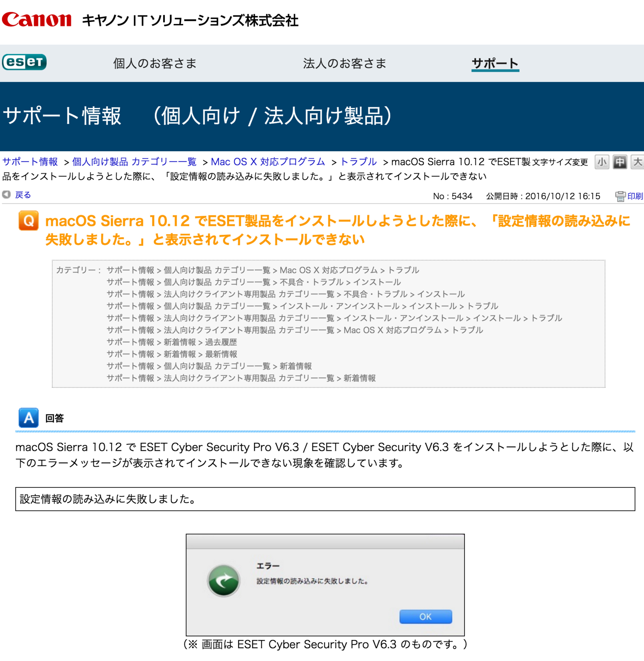Click the 印刷 print link
The height and width of the screenshot is (661, 644).
click(x=635, y=196)
